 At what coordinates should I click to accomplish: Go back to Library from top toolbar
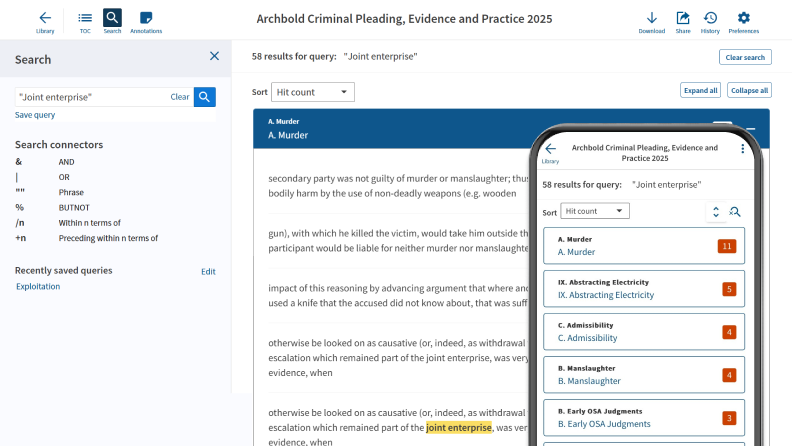[x=45, y=21]
